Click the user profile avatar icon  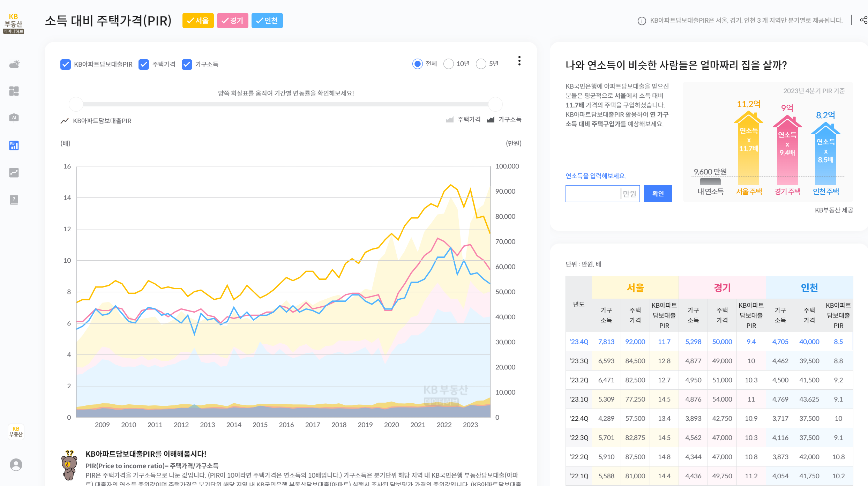[16, 464]
